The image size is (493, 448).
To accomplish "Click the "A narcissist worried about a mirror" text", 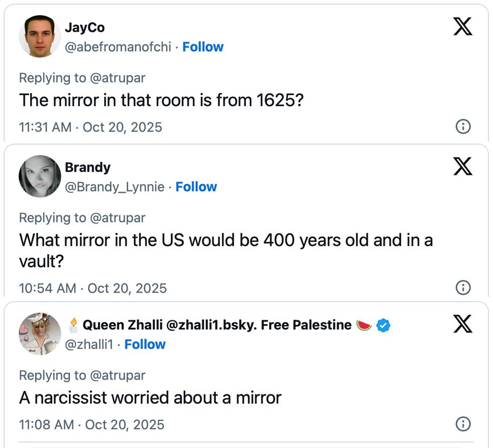I will 150,398.
